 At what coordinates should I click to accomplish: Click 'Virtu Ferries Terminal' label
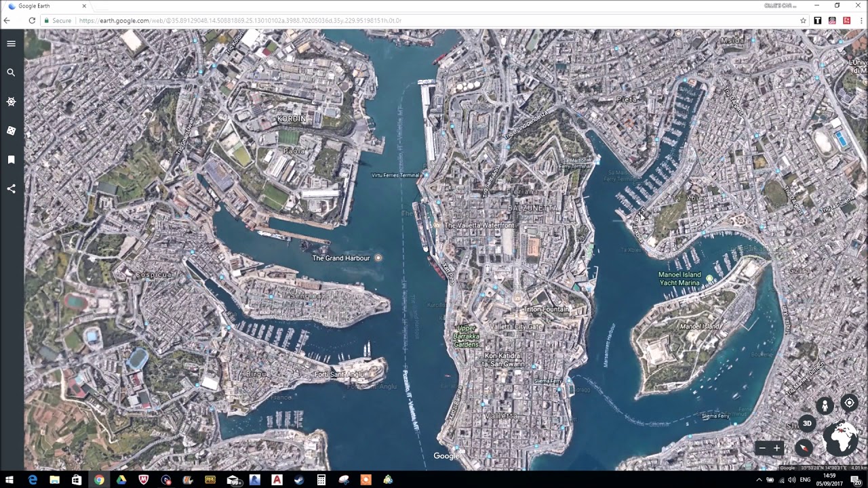[396, 175]
